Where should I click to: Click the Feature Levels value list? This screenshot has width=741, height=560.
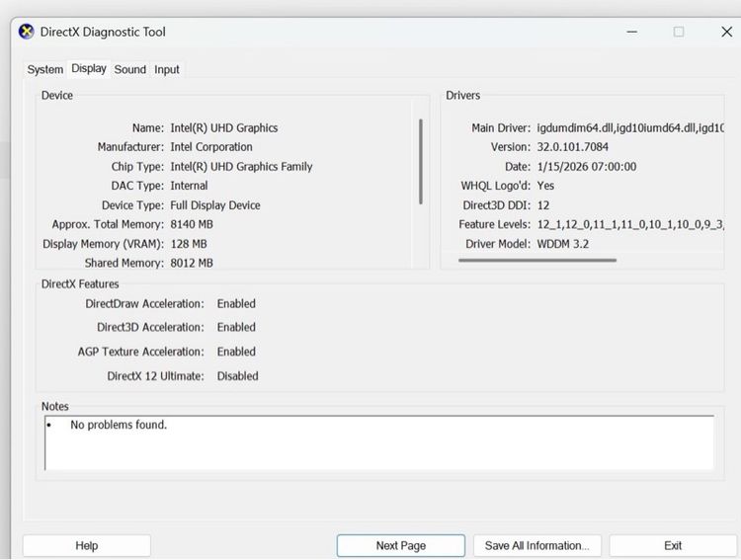click(x=630, y=224)
